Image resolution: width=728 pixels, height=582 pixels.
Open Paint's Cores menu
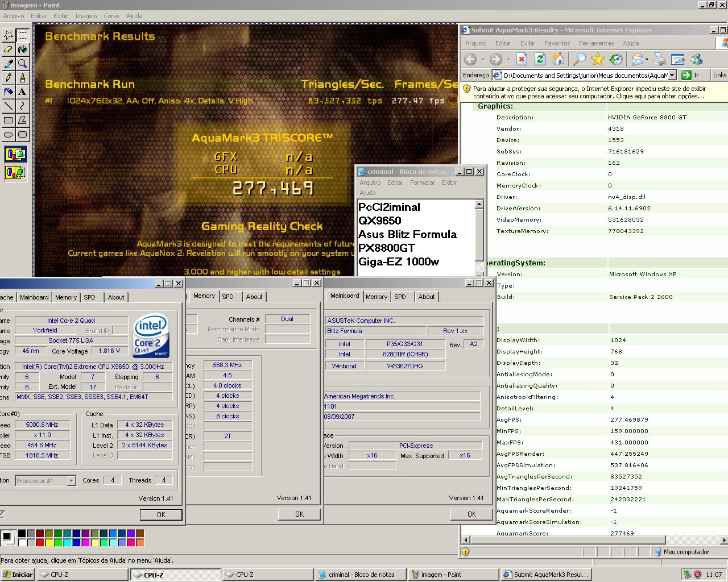click(x=111, y=16)
